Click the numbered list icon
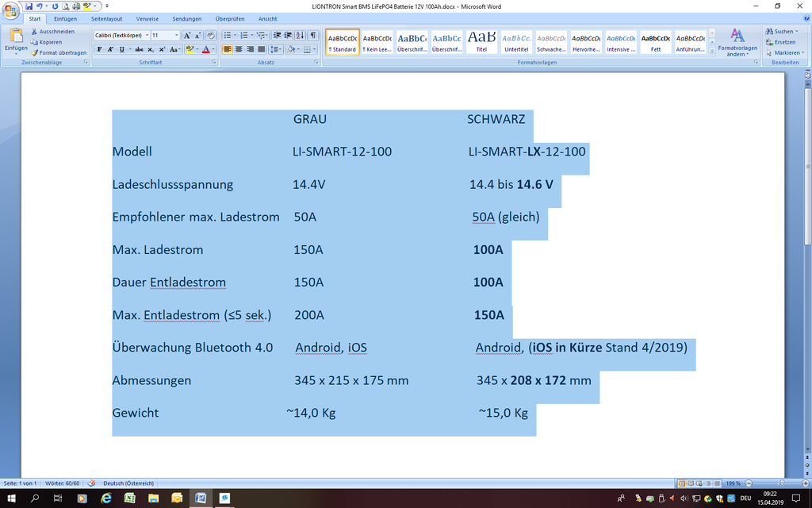Viewport: 812px width, 508px height. [x=244, y=35]
